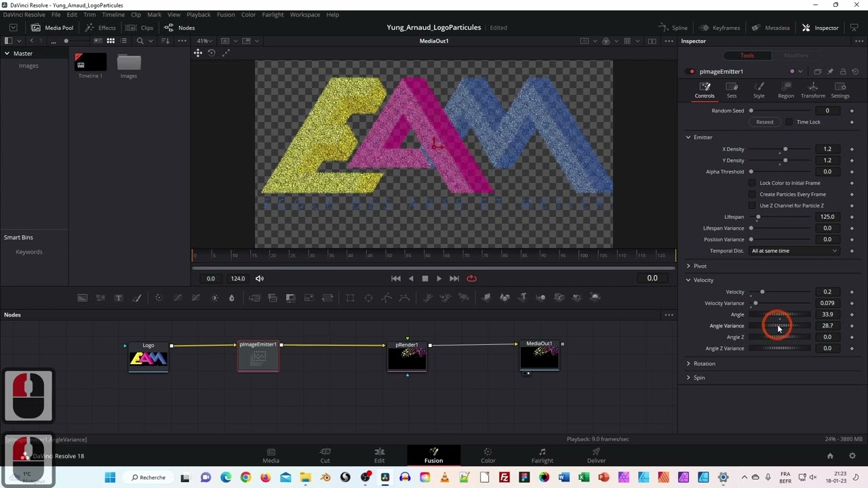Select the Timeline 1 thumbnail
The width and height of the screenshot is (868, 488).
90,62
